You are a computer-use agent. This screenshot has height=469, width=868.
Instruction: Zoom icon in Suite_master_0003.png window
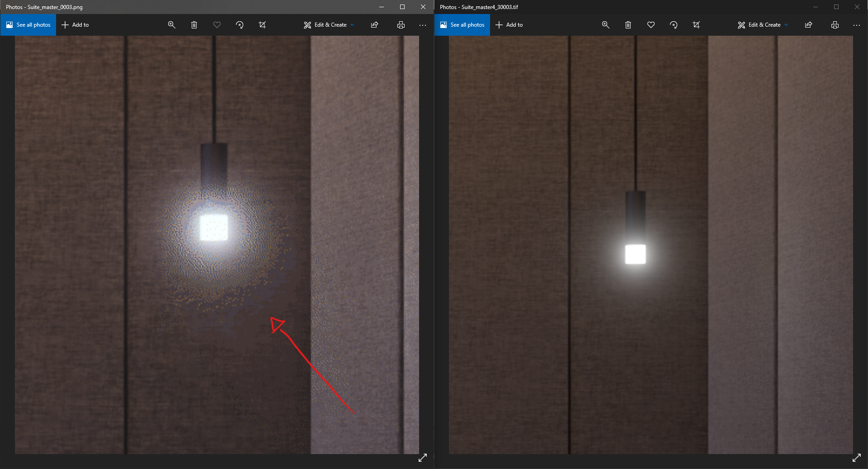(x=172, y=25)
